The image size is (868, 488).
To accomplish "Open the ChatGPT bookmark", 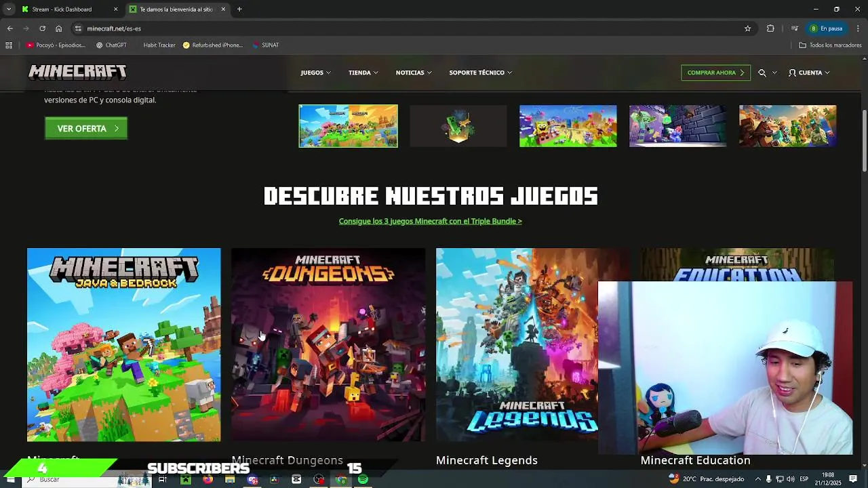I will pos(111,45).
